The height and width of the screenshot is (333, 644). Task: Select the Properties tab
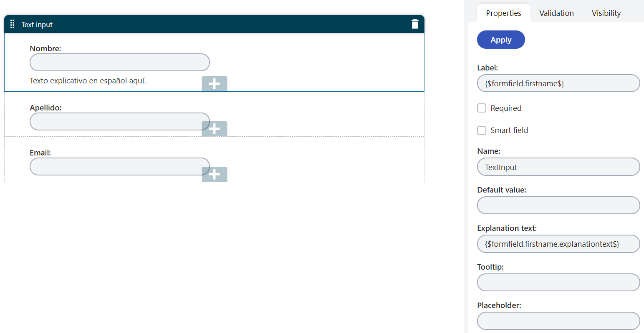504,13
